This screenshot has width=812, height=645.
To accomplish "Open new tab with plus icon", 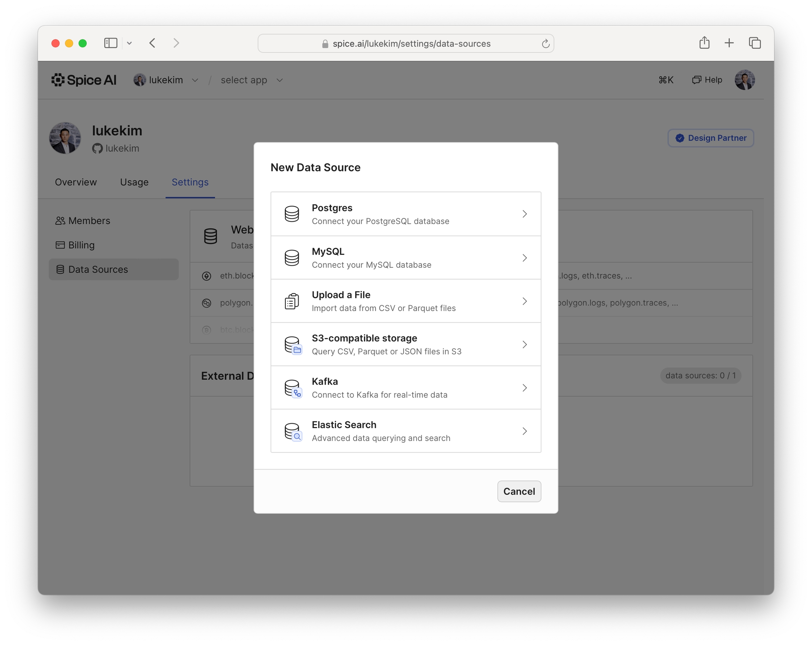I will coord(729,43).
